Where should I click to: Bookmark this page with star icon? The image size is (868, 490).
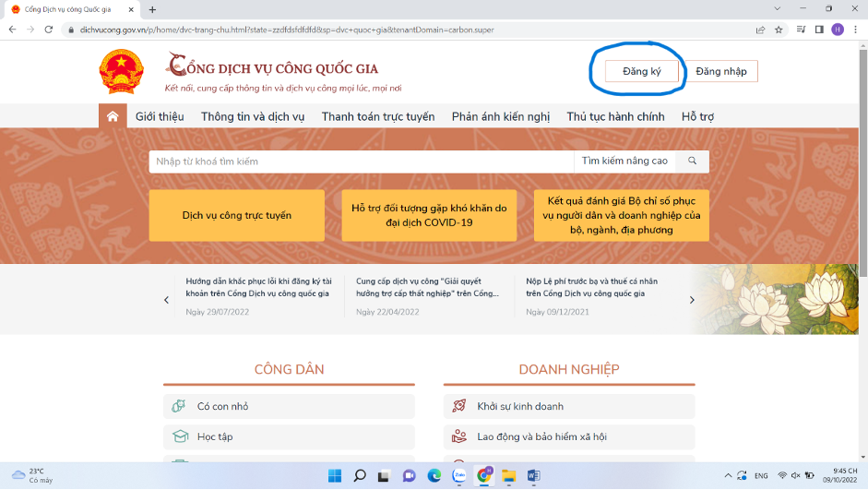(779, 30)
